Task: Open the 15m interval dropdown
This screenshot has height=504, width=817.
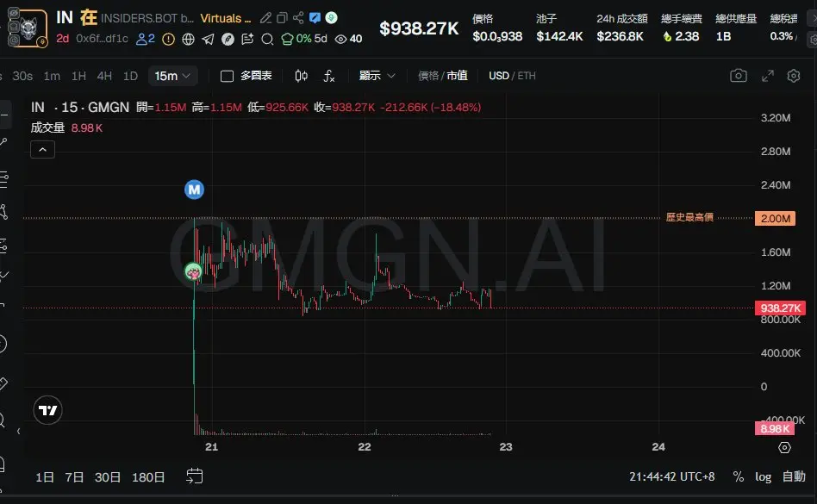Action: tap(172, 76)
